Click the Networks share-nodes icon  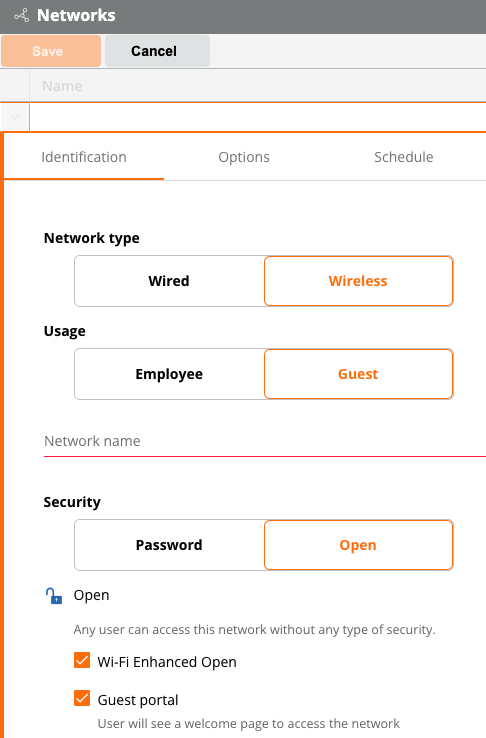(x=21, y=16)
